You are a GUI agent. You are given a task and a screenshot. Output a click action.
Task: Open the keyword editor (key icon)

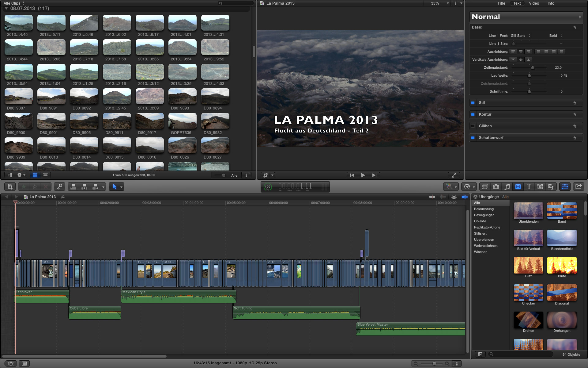(x=60, y=186)
